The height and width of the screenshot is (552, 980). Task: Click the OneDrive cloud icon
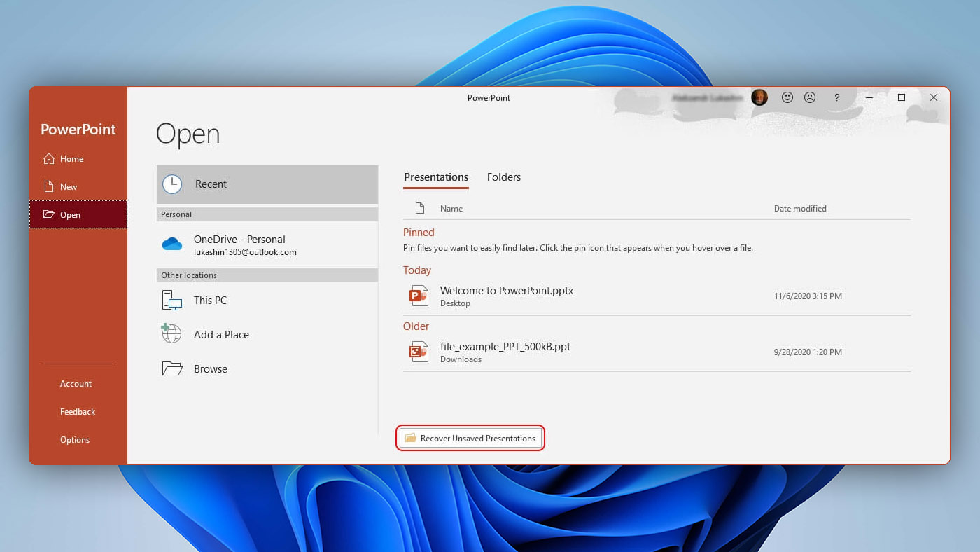[x=172, y=244]
